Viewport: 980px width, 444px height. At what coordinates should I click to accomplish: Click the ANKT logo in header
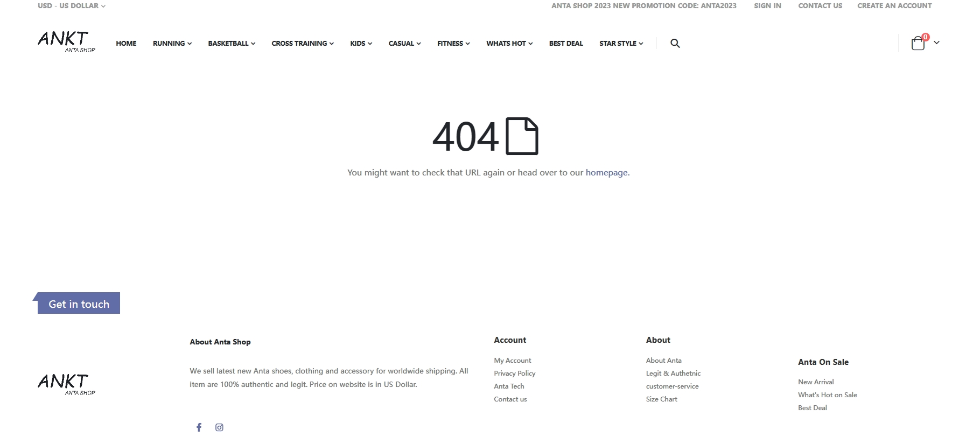(x=66, y=41)
